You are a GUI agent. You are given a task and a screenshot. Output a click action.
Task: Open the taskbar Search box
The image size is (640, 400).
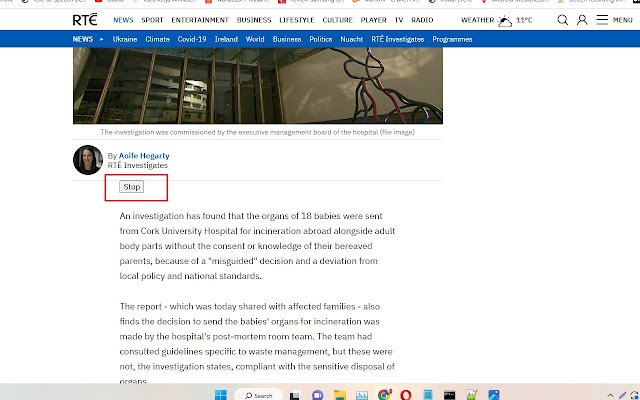tap(258, 395)
